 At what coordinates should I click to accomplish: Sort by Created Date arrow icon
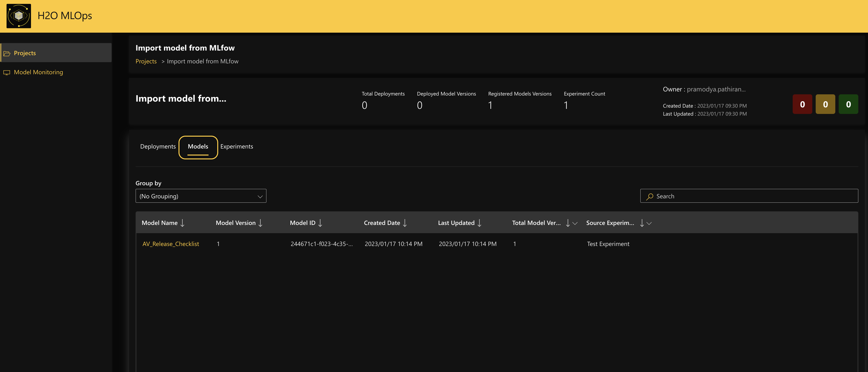tap(405, 223)
